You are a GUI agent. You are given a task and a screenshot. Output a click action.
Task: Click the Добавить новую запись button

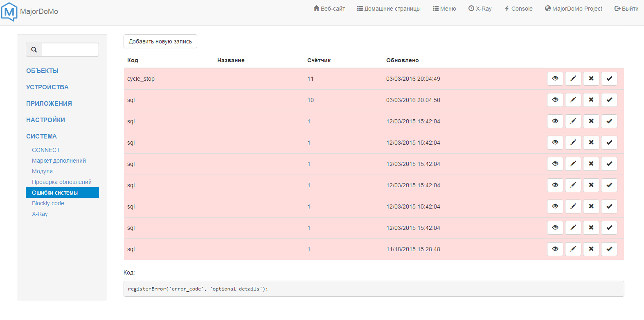pyautogui.click(x=160, y=41)
